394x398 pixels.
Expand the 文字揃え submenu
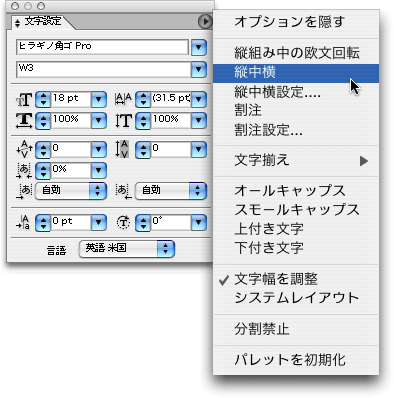296,161
